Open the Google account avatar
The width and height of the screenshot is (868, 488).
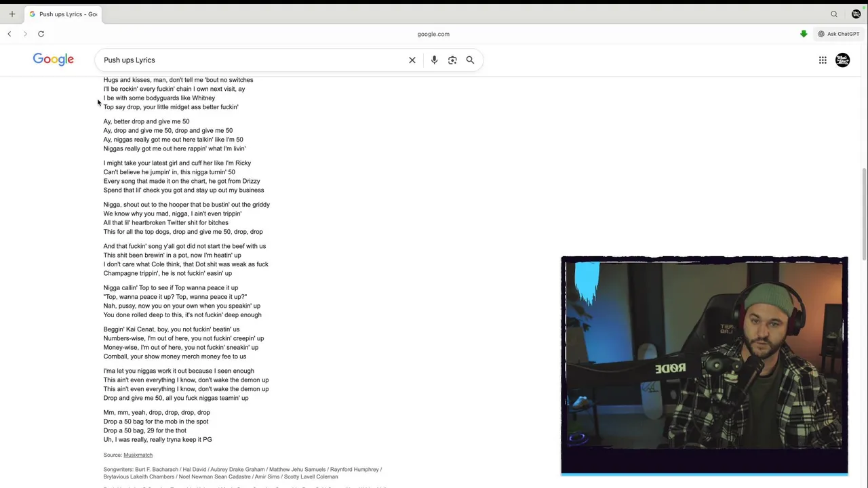(842, 60)
